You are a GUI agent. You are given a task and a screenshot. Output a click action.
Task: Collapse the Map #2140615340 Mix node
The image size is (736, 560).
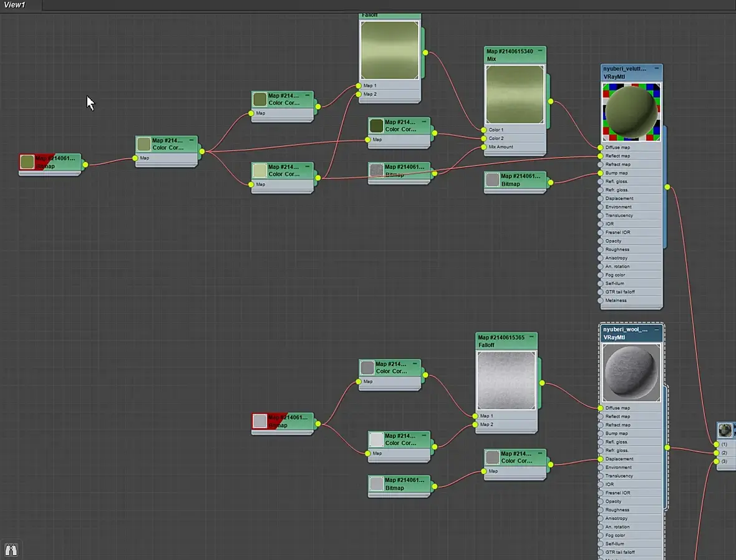pyautogui.click(x=540, y=51)
